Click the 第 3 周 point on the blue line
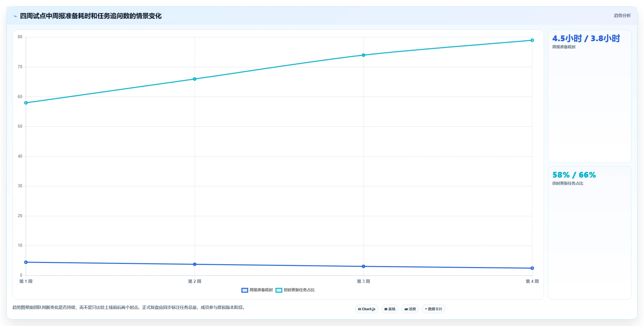The image size is (644, 326). click(x=363, y=266)
